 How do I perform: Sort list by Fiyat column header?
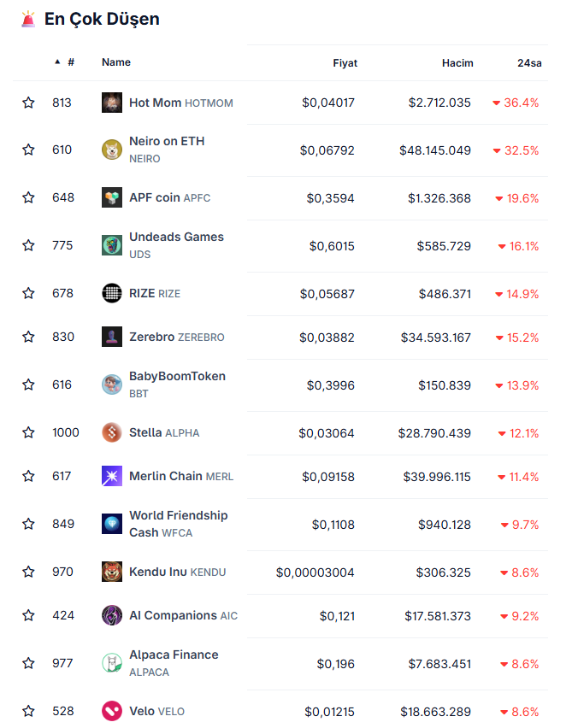pos(345,63)
